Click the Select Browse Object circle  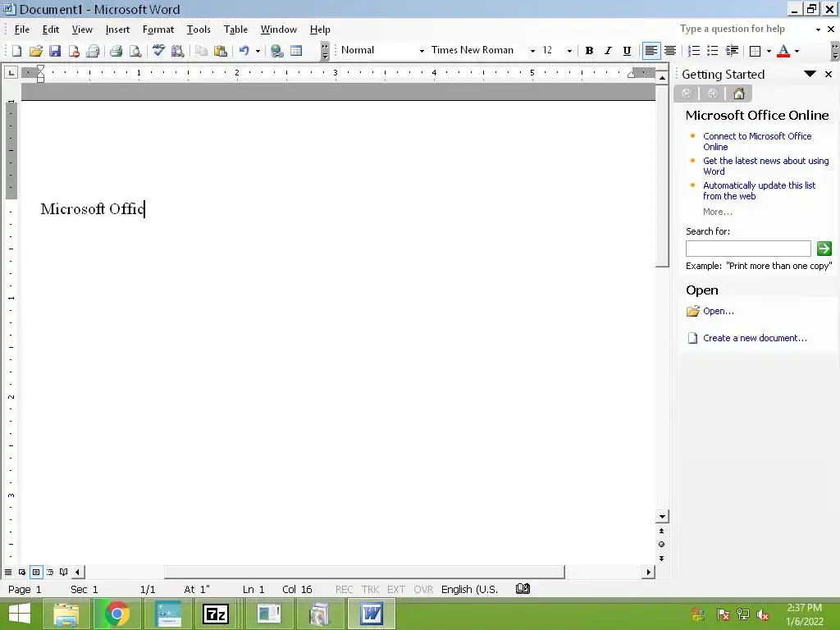coord(662,545)
